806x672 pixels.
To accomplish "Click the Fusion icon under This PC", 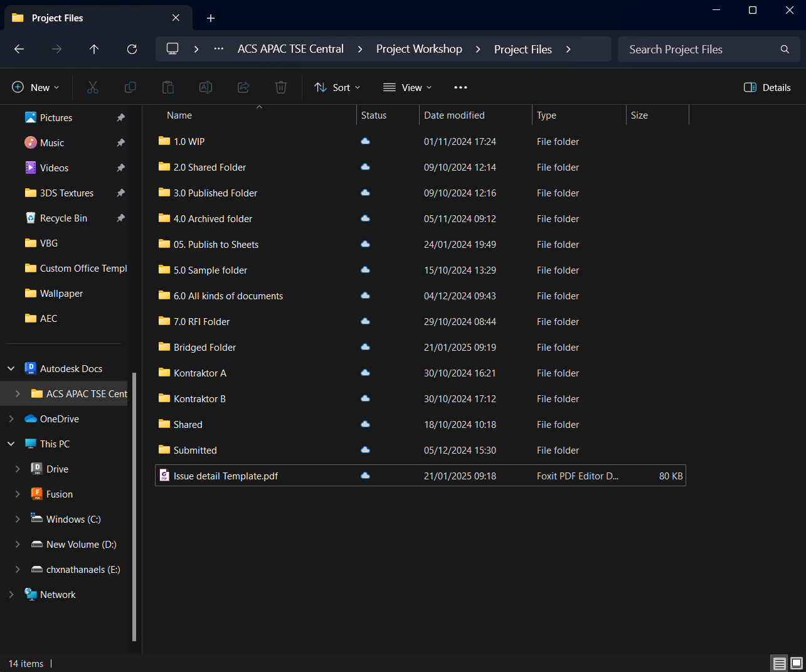I will coord(36,494).
